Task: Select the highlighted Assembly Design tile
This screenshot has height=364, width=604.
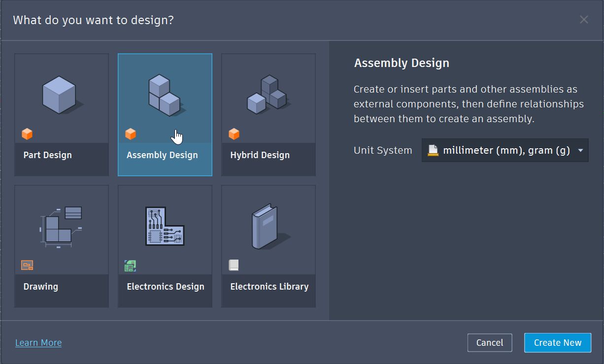Action: [x=165, y=115]
